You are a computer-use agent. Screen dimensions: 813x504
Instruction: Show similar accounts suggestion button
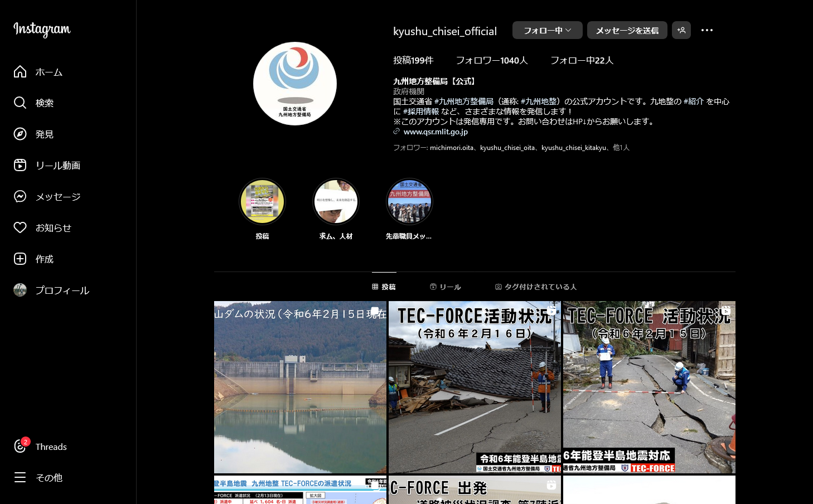coord(681,30)
